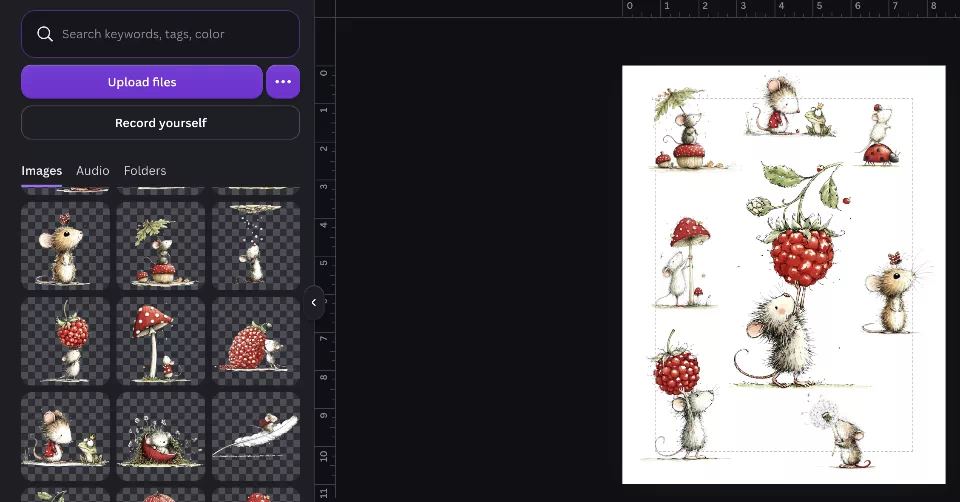The height and width of the screenshot is (502, 960).
Task: Click the Record yourself button
Action: 160,123
